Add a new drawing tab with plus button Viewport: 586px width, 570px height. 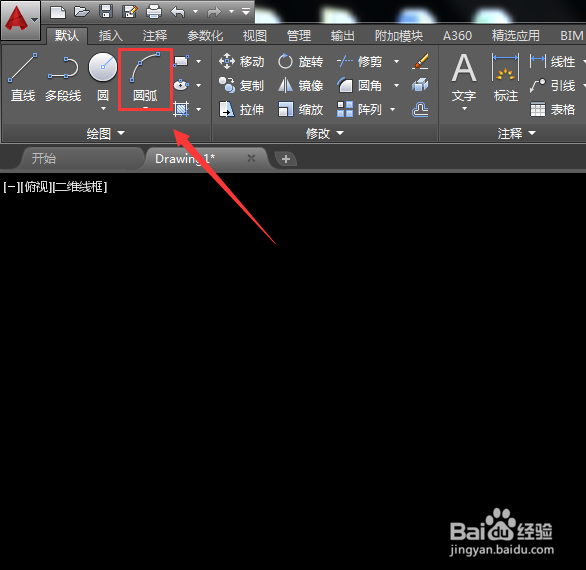pyautogui.click(x=286, y=159)
